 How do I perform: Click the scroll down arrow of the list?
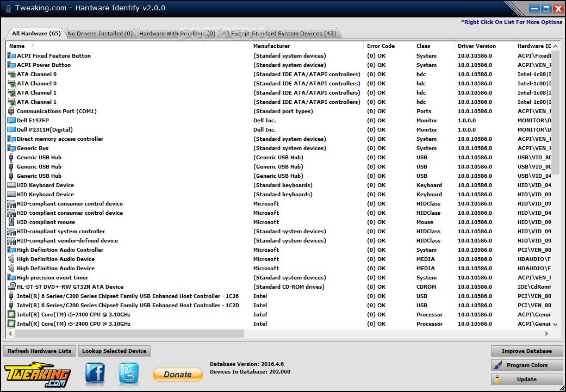click(x=556, y=324)
